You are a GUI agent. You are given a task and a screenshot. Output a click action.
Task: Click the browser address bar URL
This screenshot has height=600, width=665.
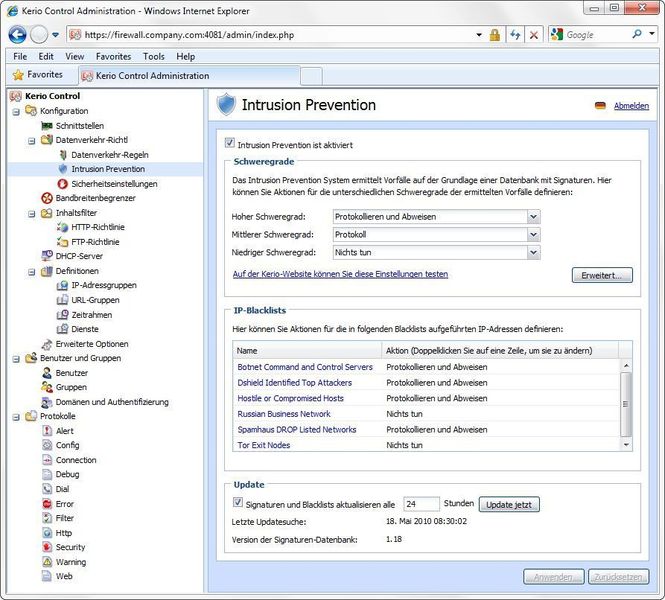click(189, 35)
